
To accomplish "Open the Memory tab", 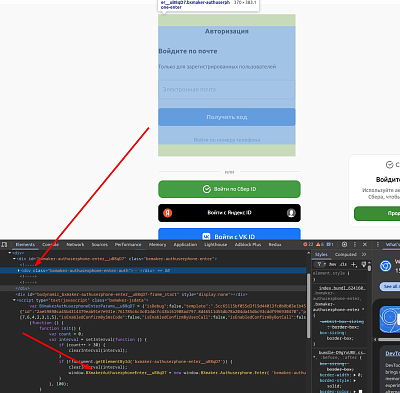I will pos(157,245).
